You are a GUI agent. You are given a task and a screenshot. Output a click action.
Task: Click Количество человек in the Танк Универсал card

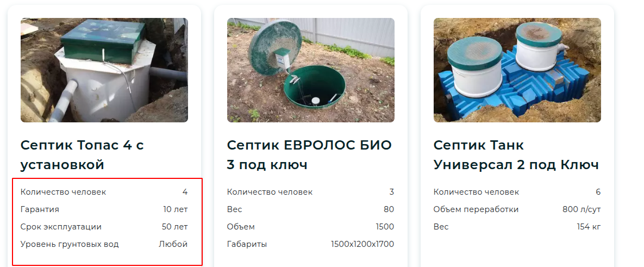[x=477, y=192]
